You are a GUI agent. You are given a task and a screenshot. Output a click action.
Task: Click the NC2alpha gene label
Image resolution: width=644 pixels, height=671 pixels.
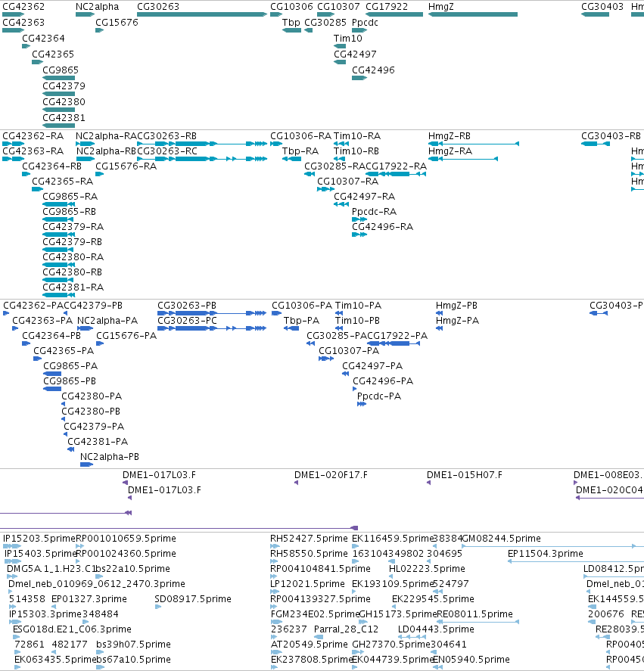point(97,7)
